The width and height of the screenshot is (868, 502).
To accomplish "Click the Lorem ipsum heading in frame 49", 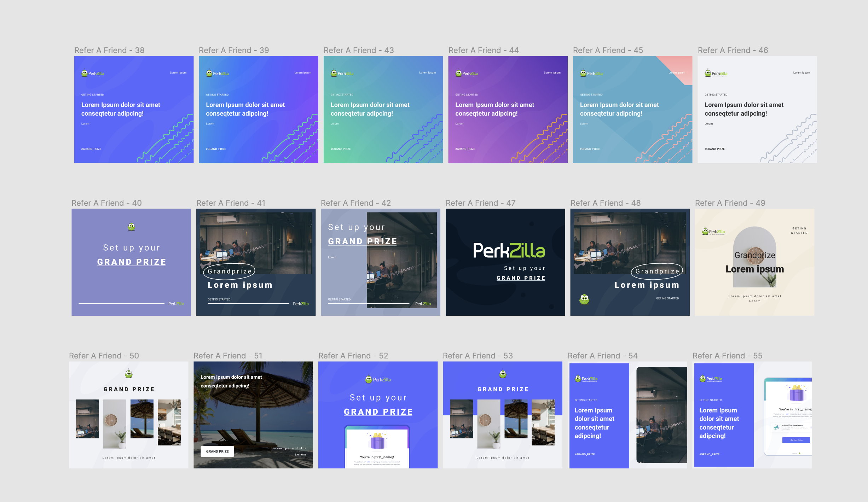I will pyautogui.click(x=755, y=269).
